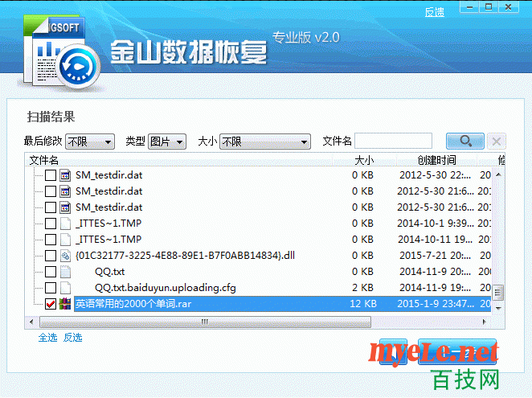This screenshot has height=398, width=532.
Task: Click the vertical scrollbar thumb
Action: click(x=498, y=293)
